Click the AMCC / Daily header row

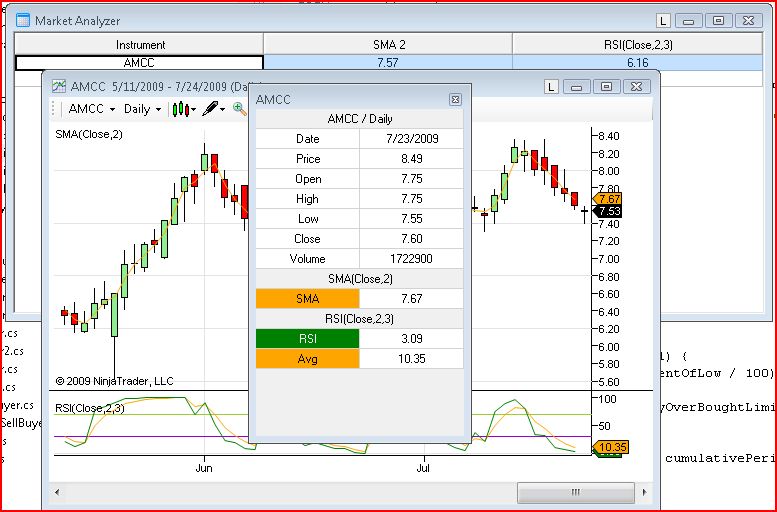click(x=360, y=119)
